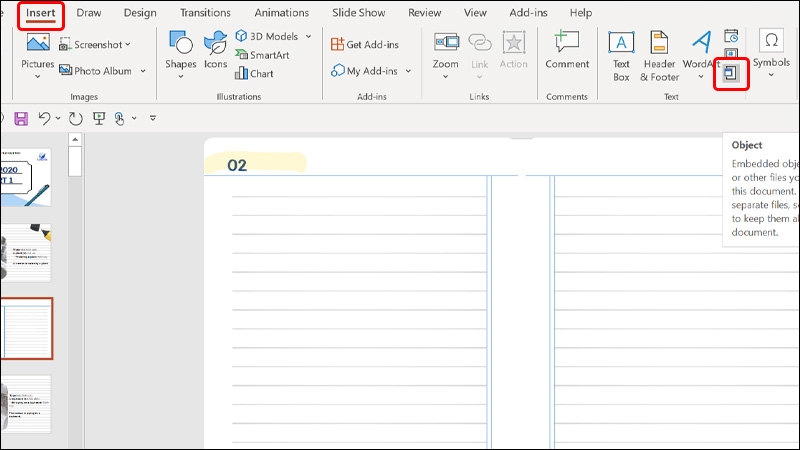This screenshot has height=450, width=800.
Task: Expand the Photo Album dropdown arrow
Action: (143, 71)
